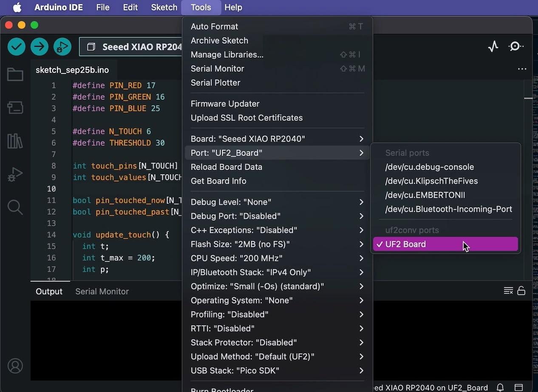This screenshot has width=538, height=392.
Task: Open the Search magnifier sidebar icon
Action: (x=15, y=207)
